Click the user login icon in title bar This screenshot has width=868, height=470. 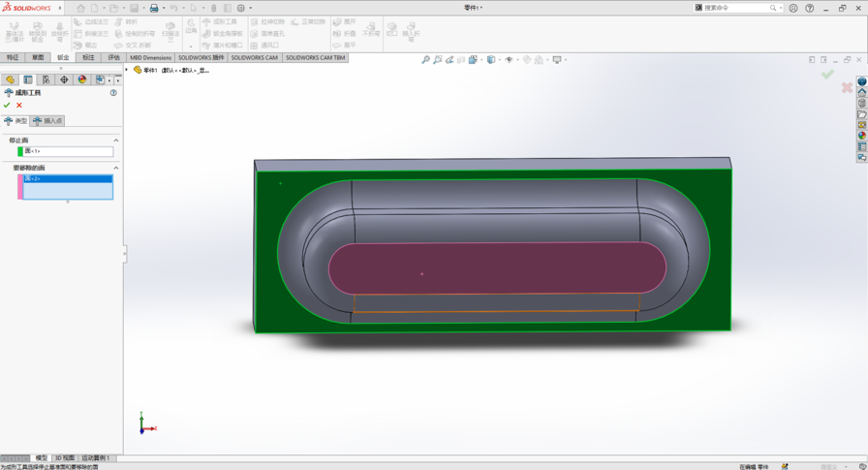(793, 9)
